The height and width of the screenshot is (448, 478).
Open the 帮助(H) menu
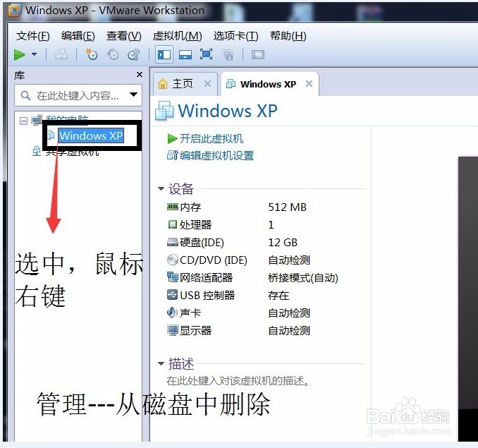(x=288, y=36)
